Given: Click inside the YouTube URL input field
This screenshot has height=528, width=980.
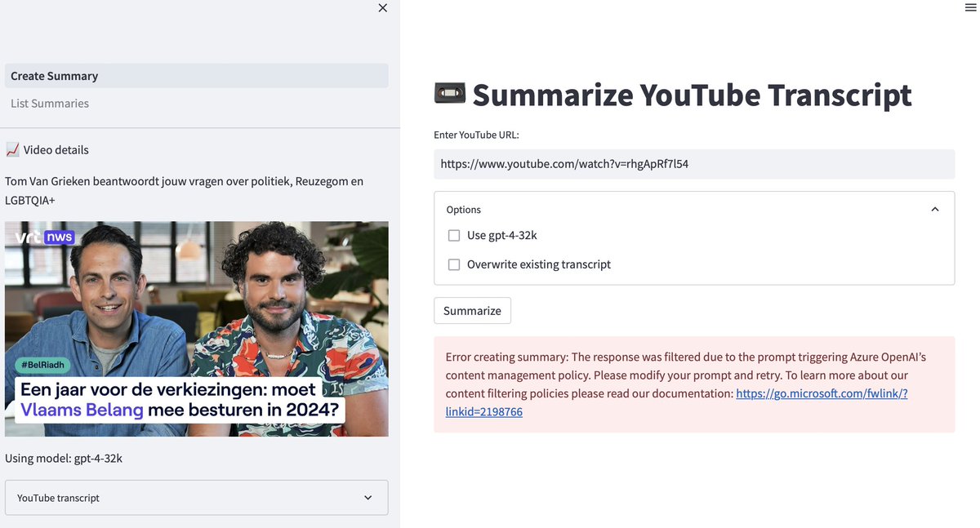Looking at the screenshot, I should coord(694,164).
